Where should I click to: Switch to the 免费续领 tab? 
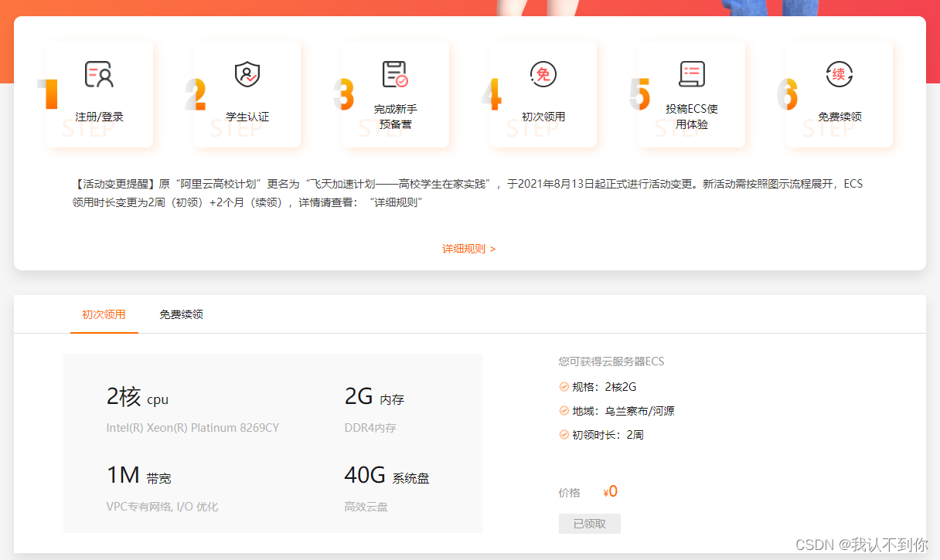click(x=180, y=314)
